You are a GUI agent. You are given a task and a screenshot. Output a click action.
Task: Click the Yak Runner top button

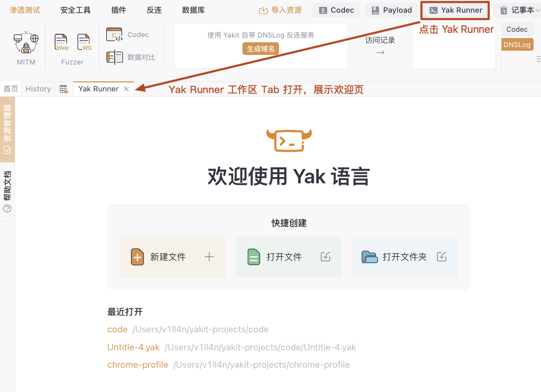pos(455,11)
